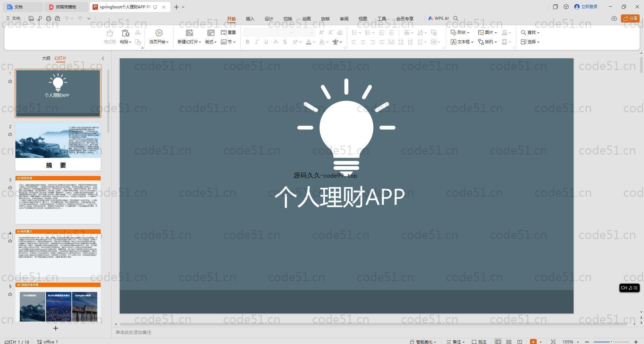Screen dimensions: 644x344
Task: Click the Clear Formatting eraser icon
Action: pyautogui.click(x=340, y=33)
